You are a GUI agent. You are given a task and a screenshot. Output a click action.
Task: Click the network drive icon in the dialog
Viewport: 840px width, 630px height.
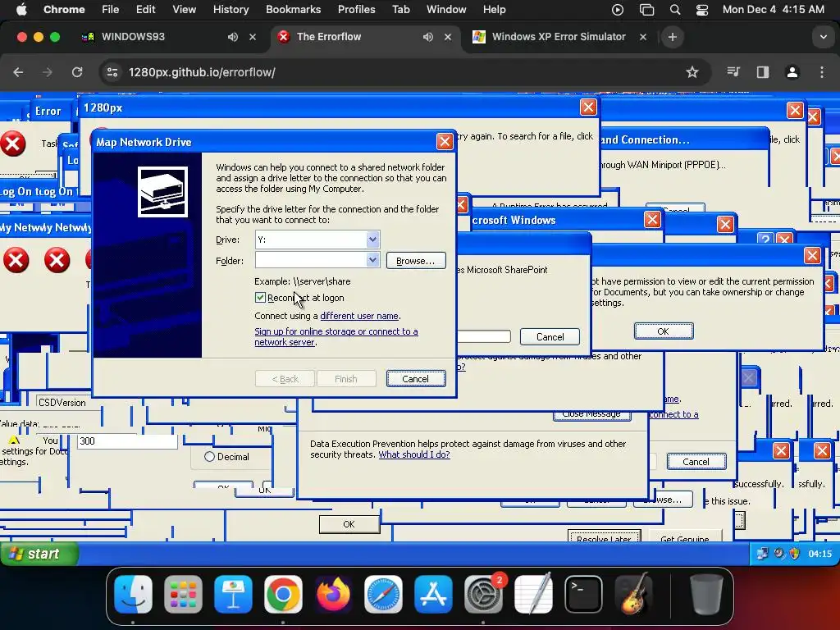pos(162,192)
